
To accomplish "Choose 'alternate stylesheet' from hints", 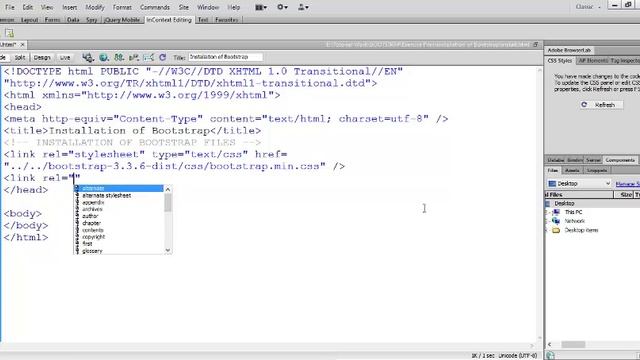I will [119, 196].
